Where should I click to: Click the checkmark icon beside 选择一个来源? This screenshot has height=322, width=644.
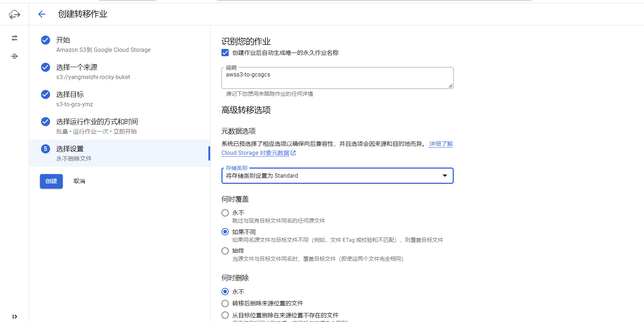pos(45,67)
